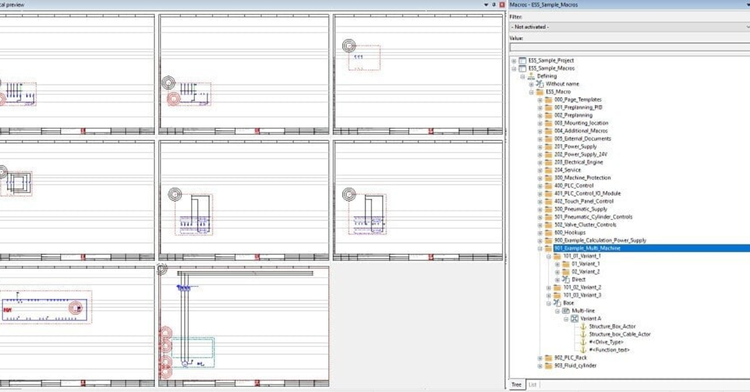The image size is (750, 392).
Task: Collapse the Defining node
Action: tap(523, 76)
